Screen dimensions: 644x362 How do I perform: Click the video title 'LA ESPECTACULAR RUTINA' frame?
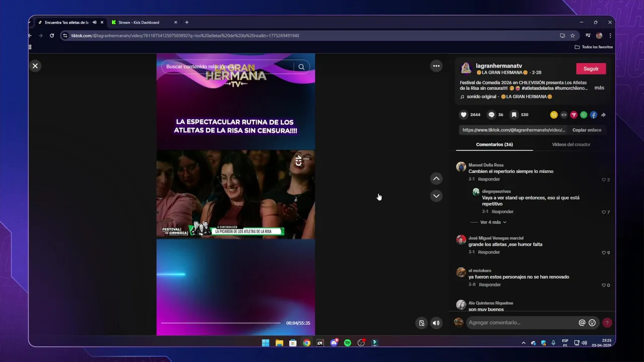pyautogui.click(x=235, y=126)
